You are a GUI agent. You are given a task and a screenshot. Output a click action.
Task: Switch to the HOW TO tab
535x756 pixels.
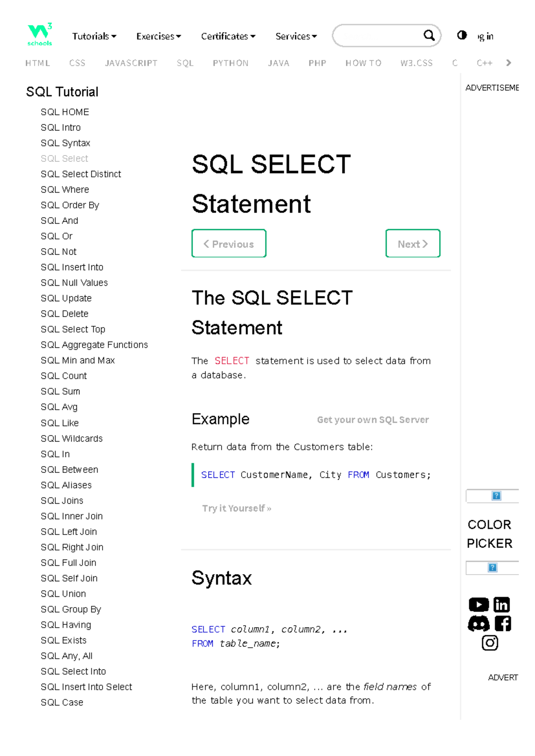point(363,63)
